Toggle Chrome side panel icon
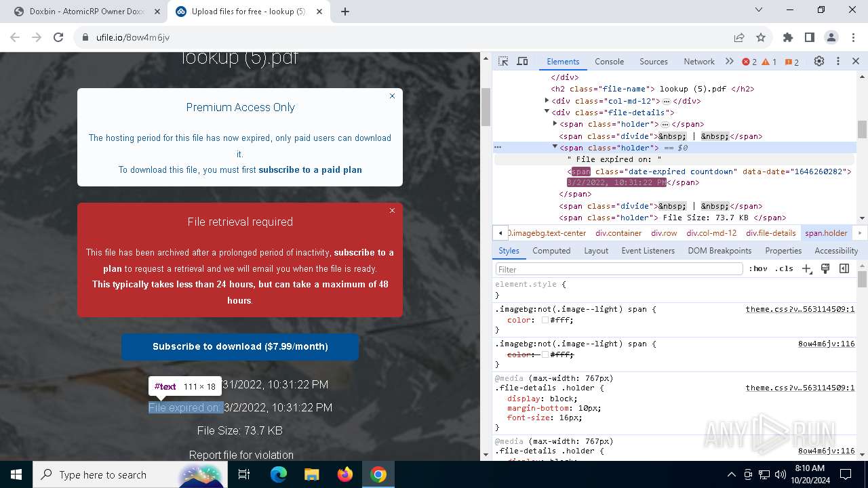This screenshot has width=868, height=488. point(810,37)
